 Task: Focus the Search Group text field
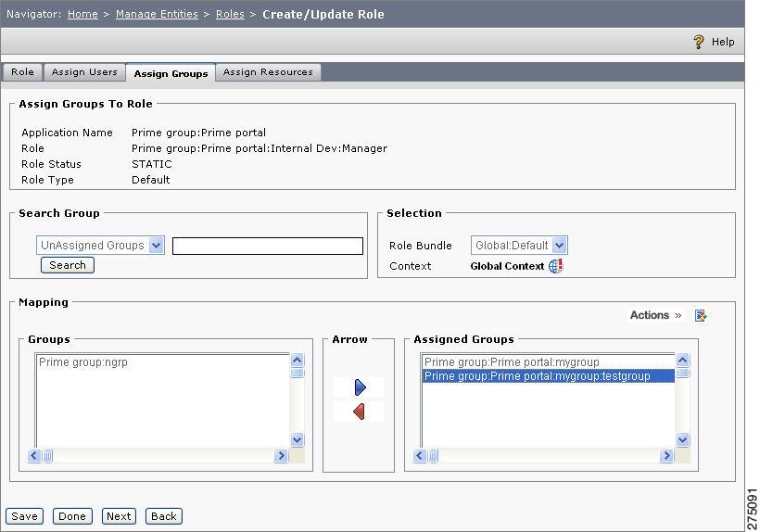[268, 246]
